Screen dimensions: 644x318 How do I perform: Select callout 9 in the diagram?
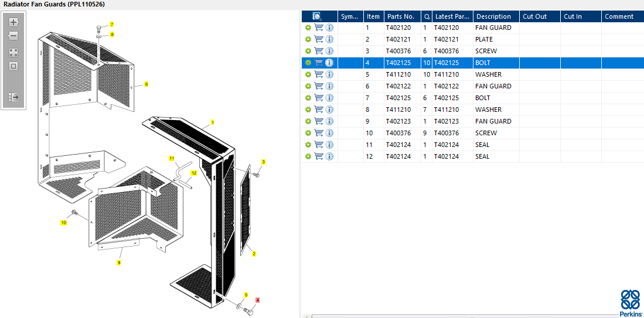pyautogui.click(x=119, y=262)
